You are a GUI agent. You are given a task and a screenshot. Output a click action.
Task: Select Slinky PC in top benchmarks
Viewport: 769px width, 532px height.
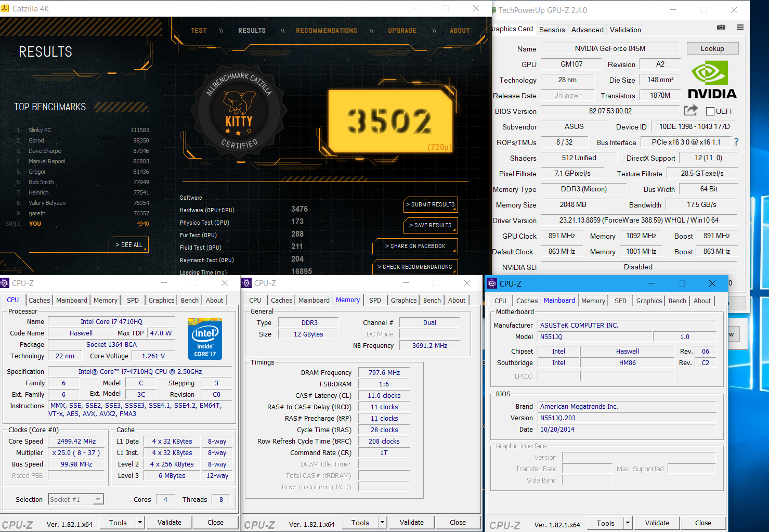click(82, 130)
